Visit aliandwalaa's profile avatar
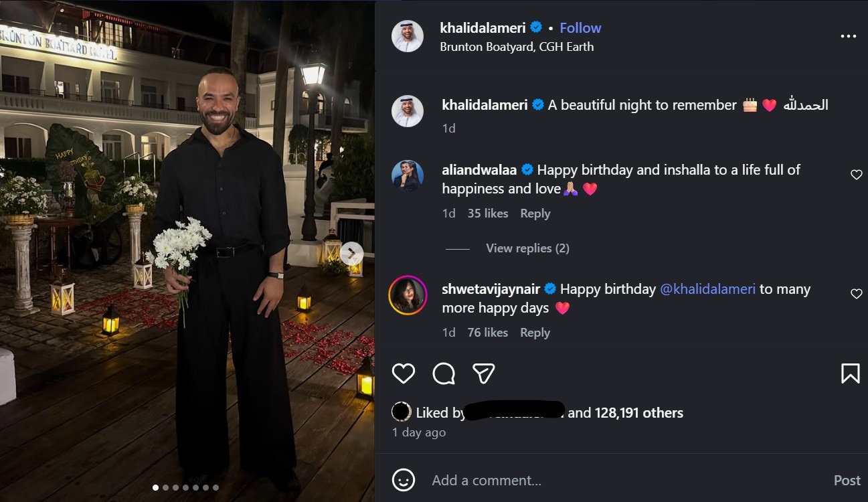868x502 pixels. pos(408,176)
